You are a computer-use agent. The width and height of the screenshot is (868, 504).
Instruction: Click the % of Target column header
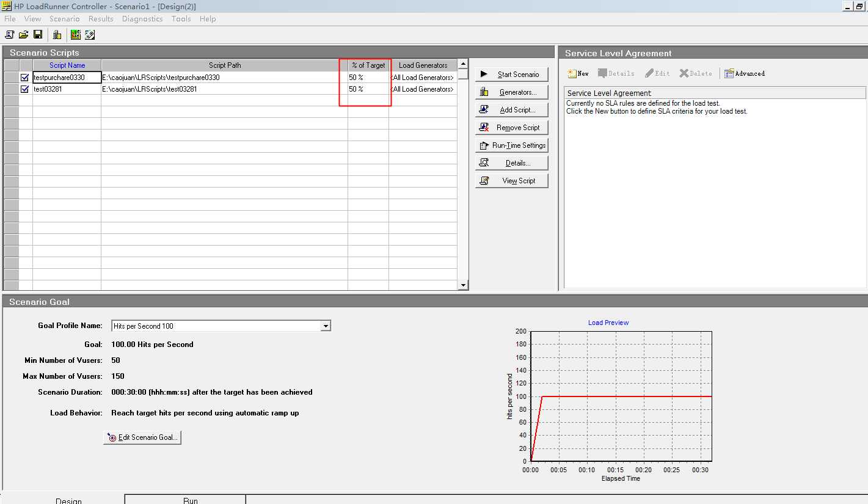pos(368,65)
